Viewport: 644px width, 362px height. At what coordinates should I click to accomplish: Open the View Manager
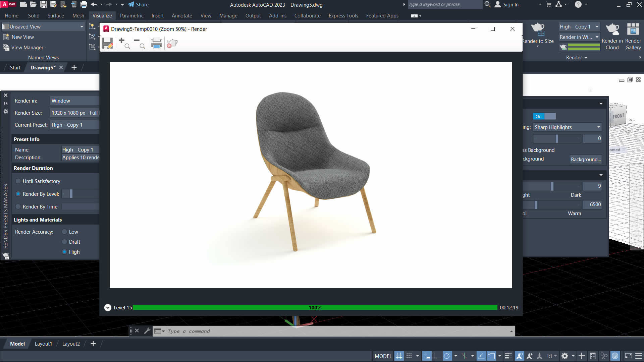tap(27, 47)
